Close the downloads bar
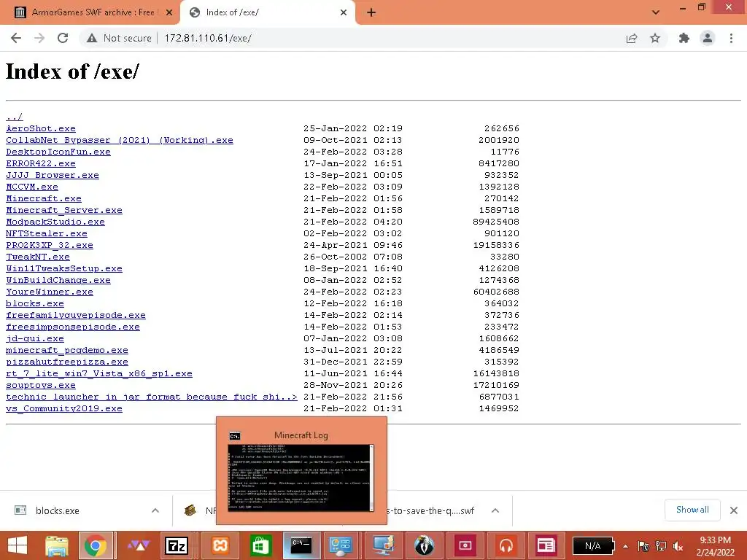 coord(734,510)
